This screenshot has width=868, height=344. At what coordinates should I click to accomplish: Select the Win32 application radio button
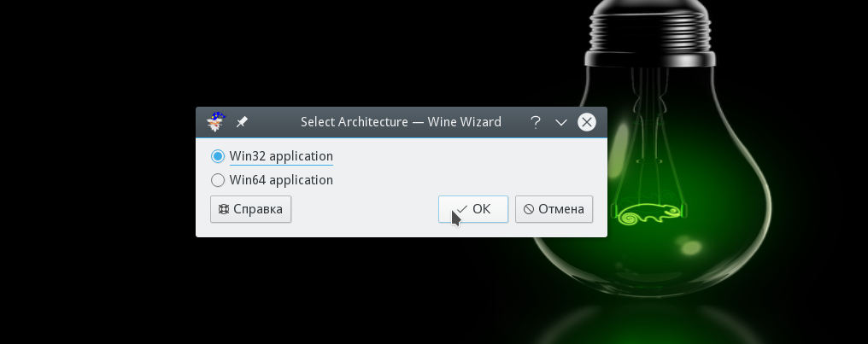[218, 156]
